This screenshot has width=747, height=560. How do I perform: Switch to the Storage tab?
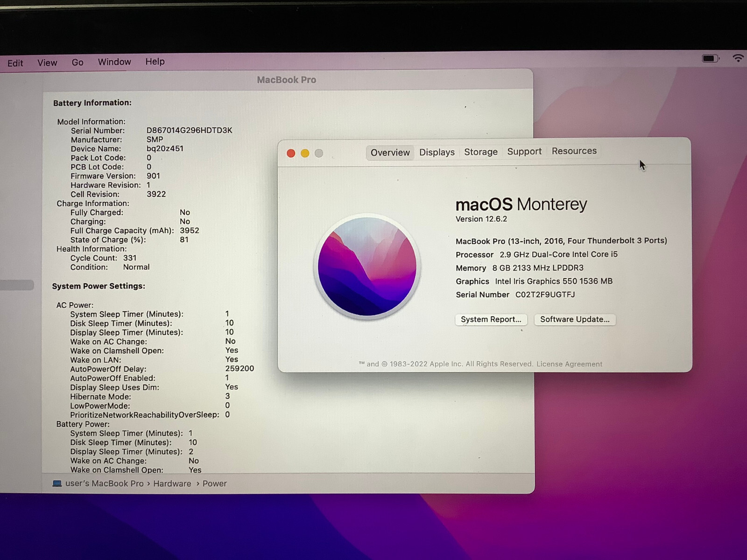(480, 152)
